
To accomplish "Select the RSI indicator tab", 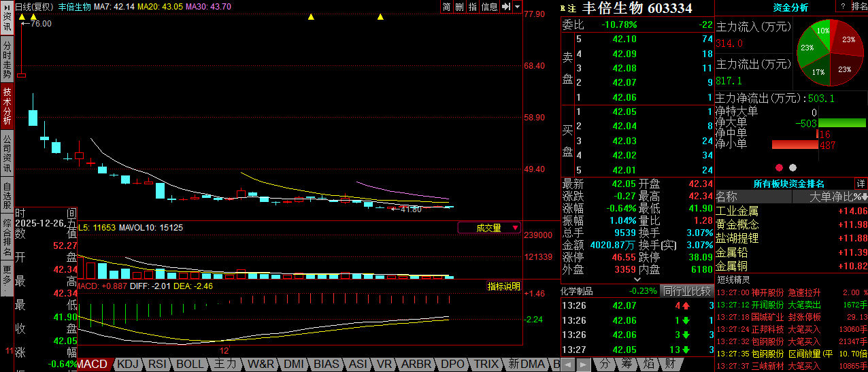I will (158, 365).
